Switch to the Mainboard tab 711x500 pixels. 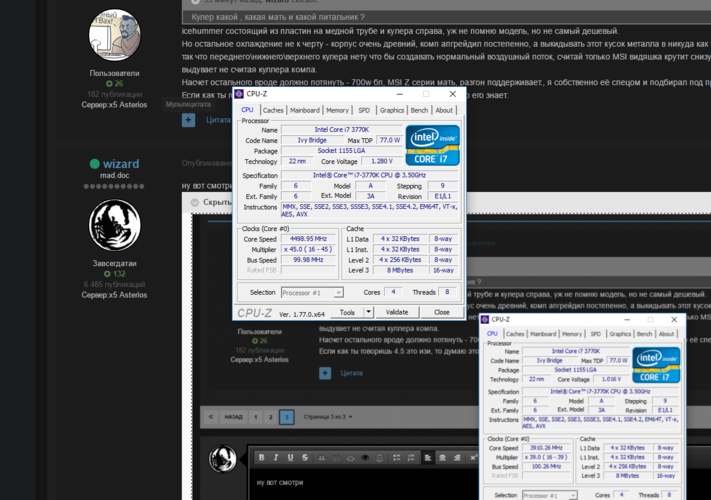[305, 110]
